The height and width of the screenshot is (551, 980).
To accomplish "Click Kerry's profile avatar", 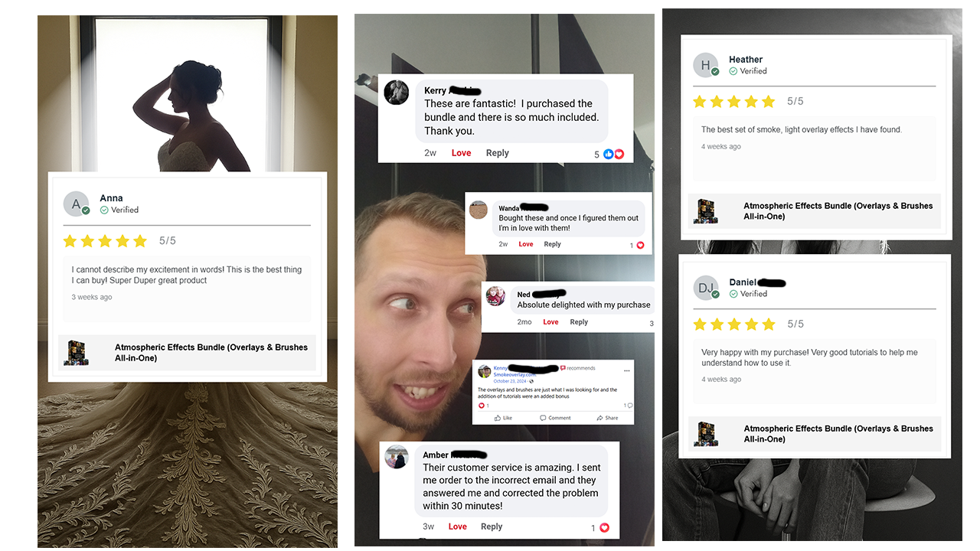I will click(x=396, y=92).
